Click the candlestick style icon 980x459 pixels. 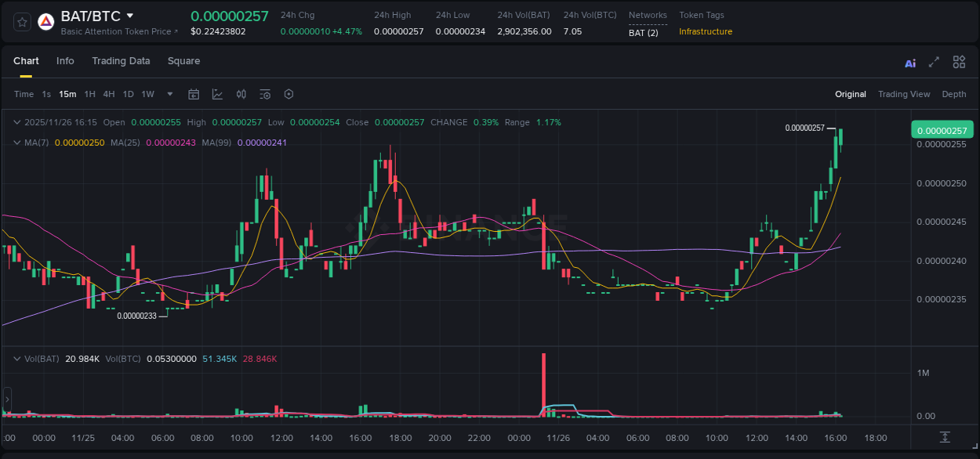tap(241, 94)
